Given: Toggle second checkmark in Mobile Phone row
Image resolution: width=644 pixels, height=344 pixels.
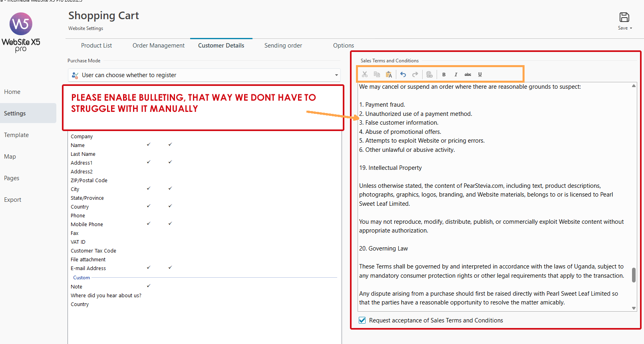Looking at the screenshot, I should [x=170, y=224].
